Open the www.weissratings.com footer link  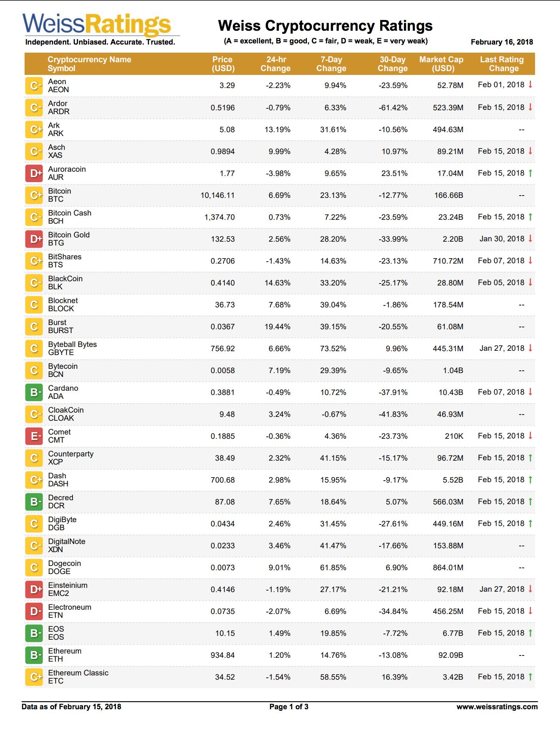coord(497,707)
